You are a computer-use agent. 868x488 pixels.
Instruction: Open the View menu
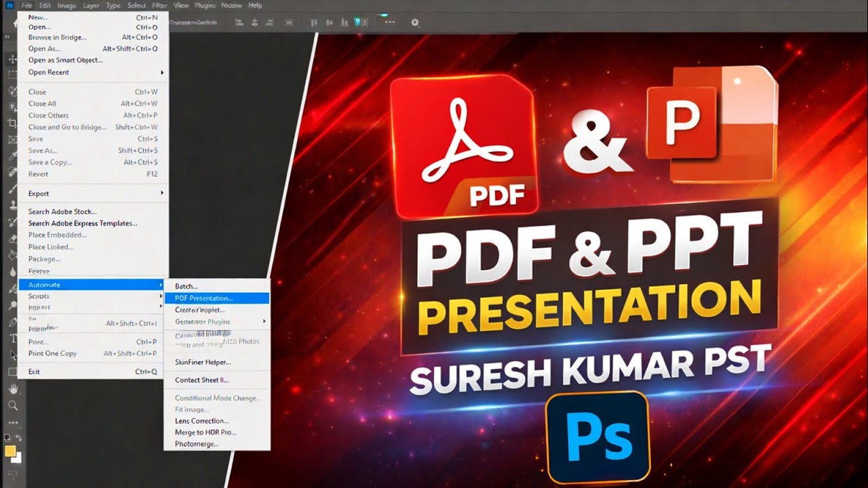pos(181,5)
